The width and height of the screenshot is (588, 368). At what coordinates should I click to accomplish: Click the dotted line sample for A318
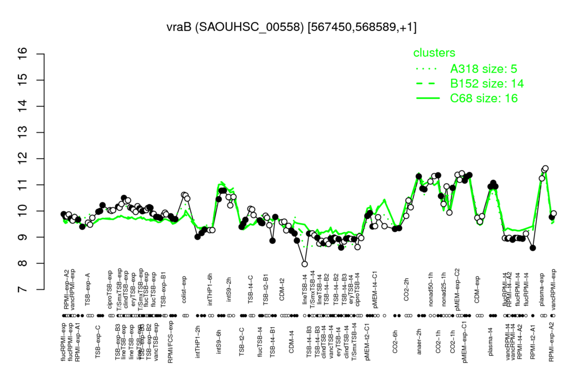[427, 69]
